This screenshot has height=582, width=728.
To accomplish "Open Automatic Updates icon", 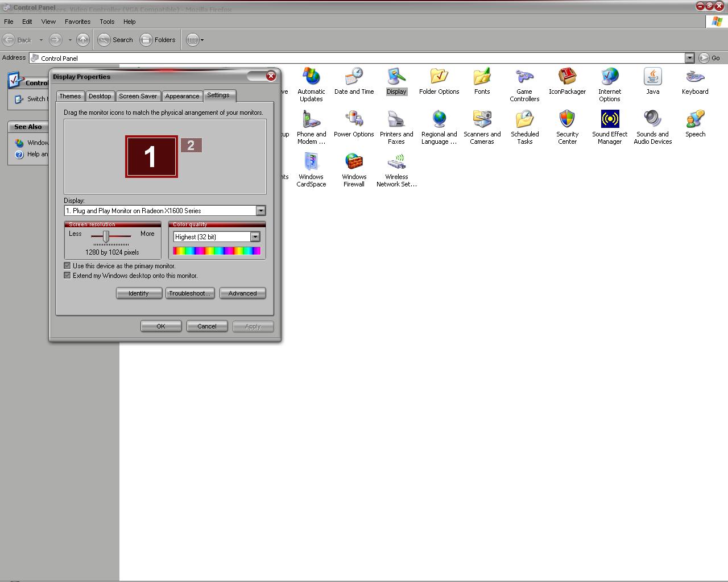I will (x=311, y=84).
